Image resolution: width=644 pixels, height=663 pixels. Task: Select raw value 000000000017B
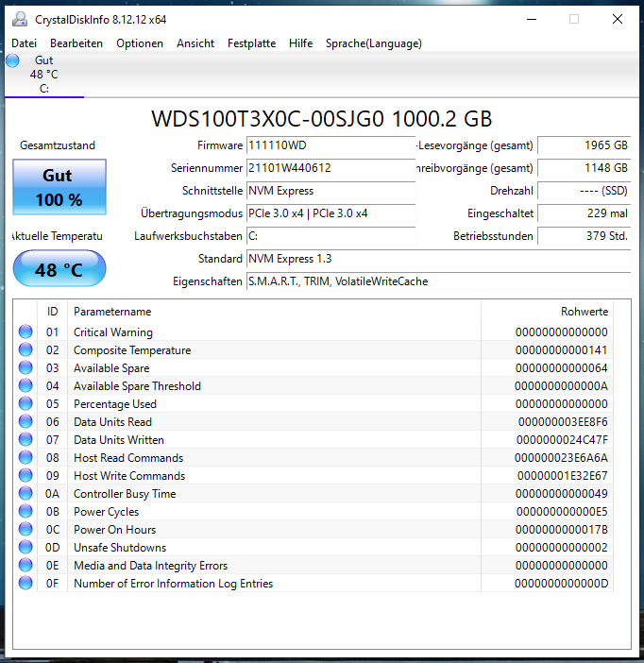[x=562, y=530]
